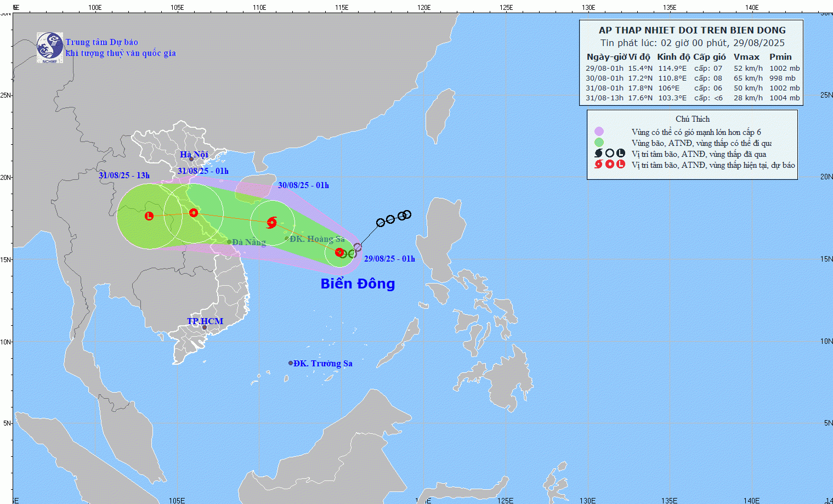Click the '103.3°E' longitude cell

click(672, 98)
